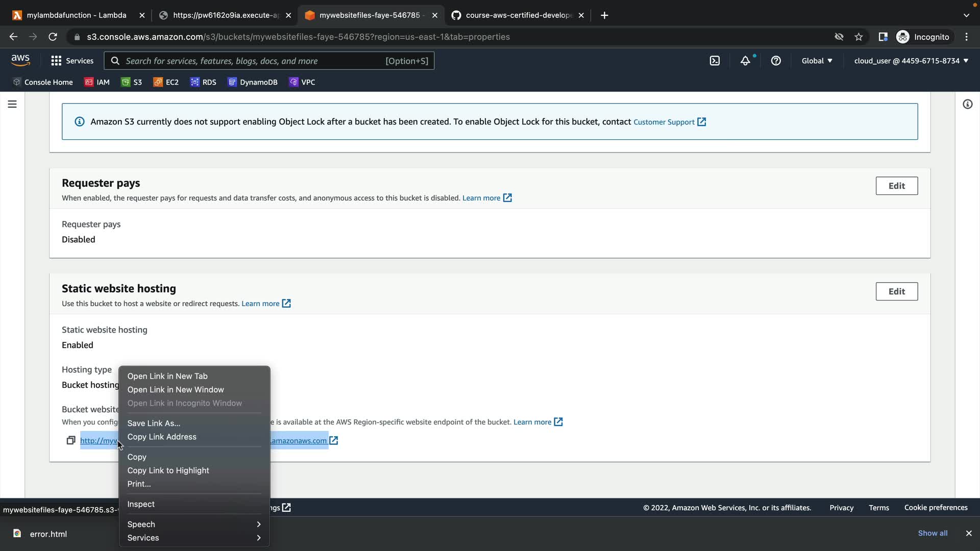Click the notifications bell icon
The width and height of the screenshot is (980, 551).
pyautogui.click(x=745, y=61)
